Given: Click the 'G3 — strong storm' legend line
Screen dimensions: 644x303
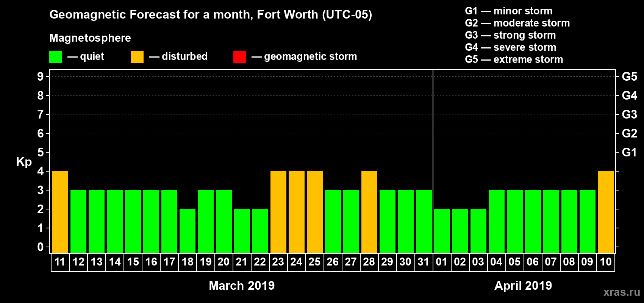Looking at the screenshot, I should (511, 35).
